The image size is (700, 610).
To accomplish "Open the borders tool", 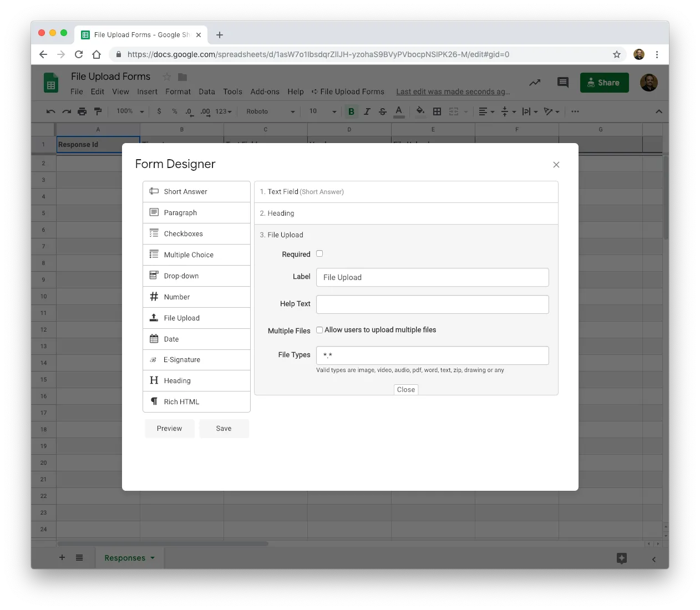I will tap(437, 111).
